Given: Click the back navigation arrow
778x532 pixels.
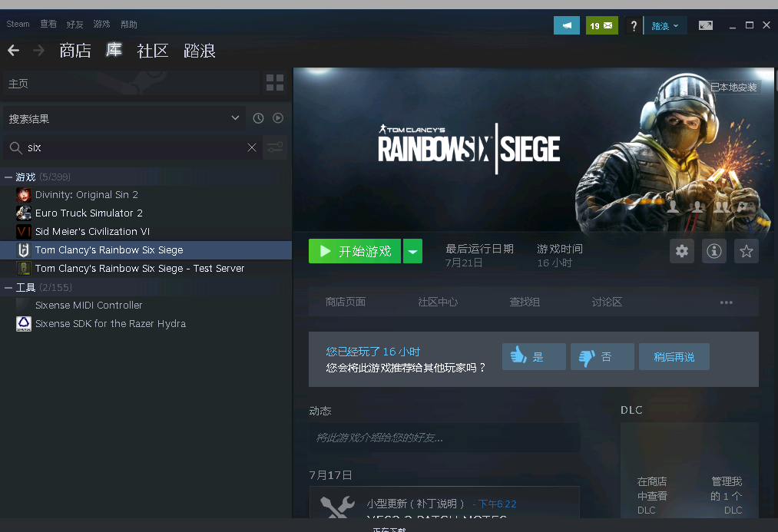Looking at the screenshot, I should pyautogui.click(x=13, y=50).
